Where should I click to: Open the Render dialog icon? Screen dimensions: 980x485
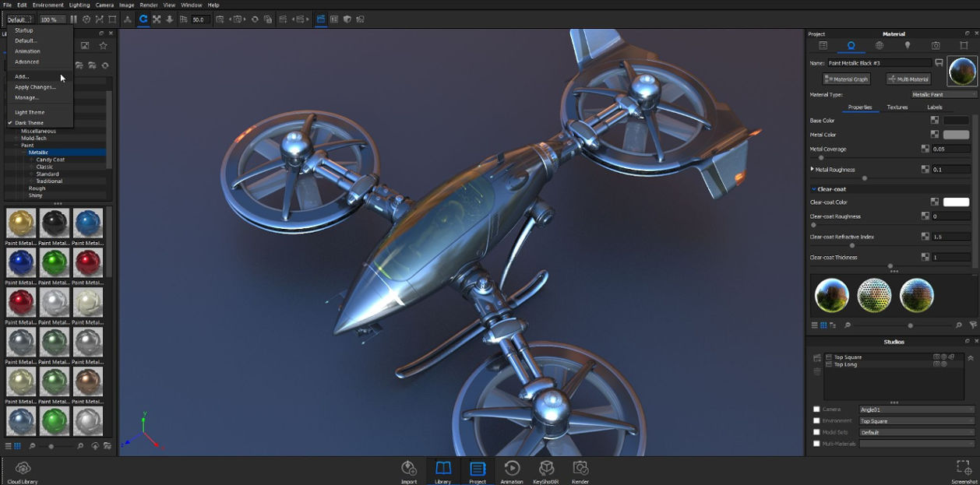580,469
